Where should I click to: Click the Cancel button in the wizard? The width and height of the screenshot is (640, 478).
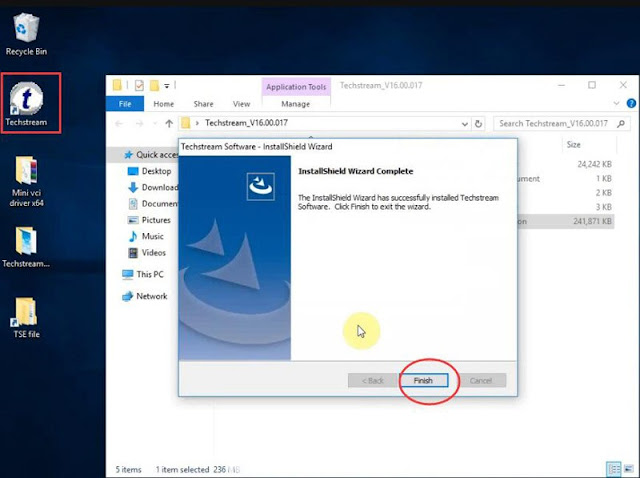coord(481,380)
